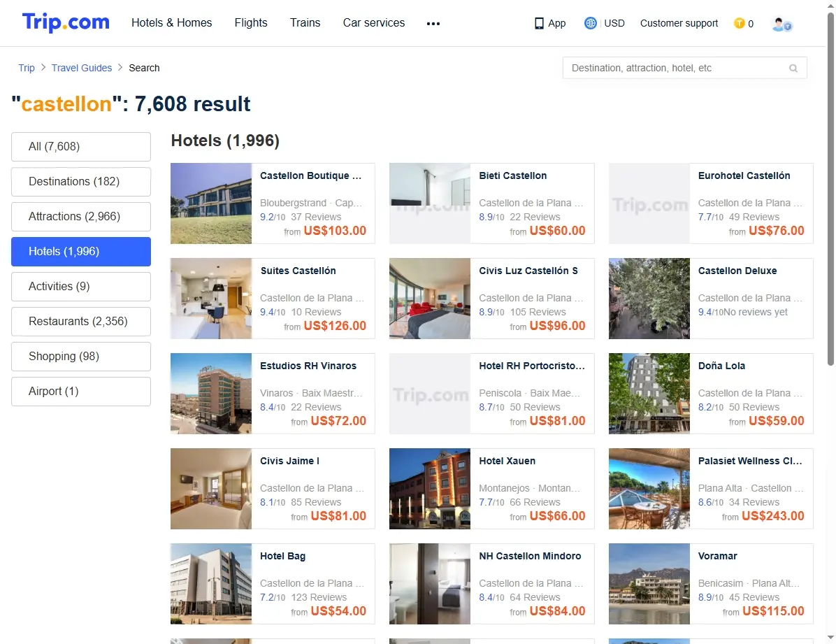Click Eurohotel price US$76.00
Image resolution: width=836 pixels, height=644 pixels.
(x=777, y=231)
